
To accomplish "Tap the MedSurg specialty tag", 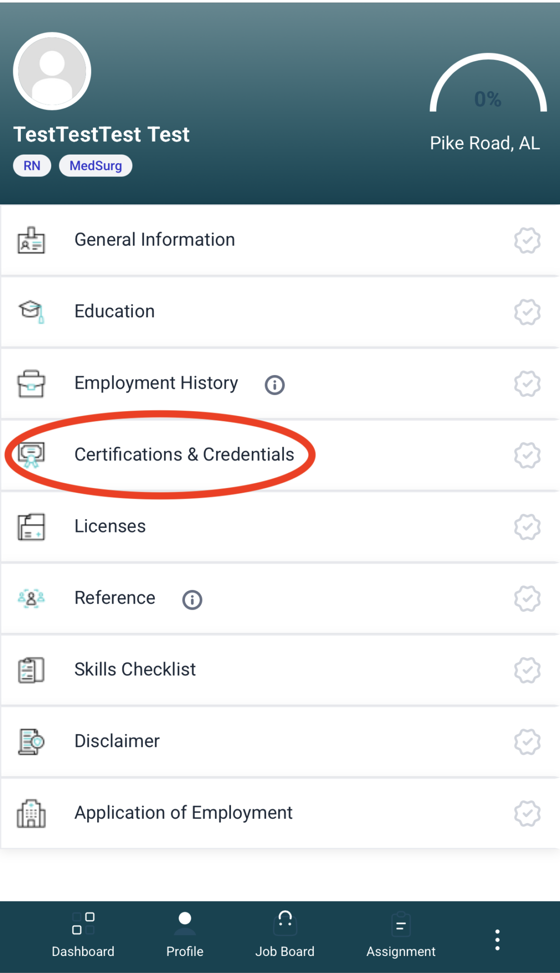I will (96, 166).
